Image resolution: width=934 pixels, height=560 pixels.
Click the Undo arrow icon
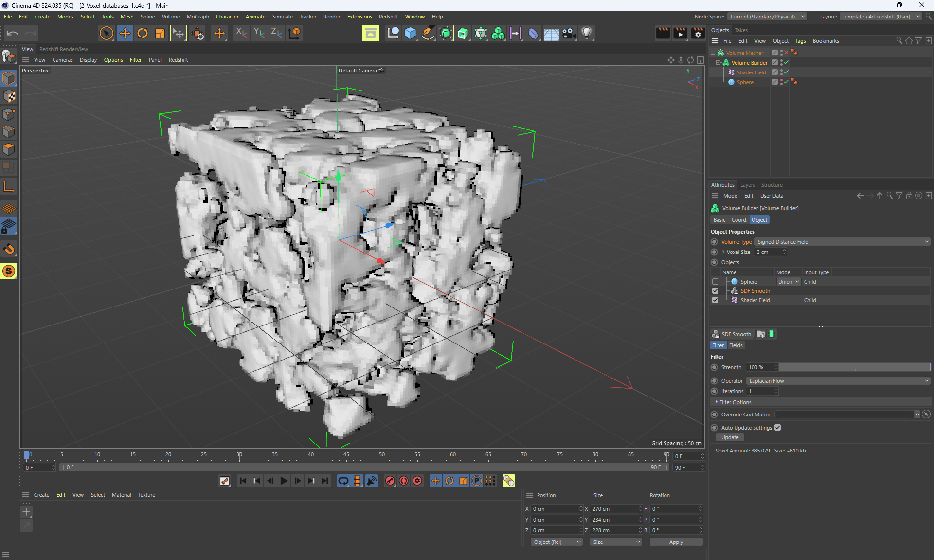point(13,33)
